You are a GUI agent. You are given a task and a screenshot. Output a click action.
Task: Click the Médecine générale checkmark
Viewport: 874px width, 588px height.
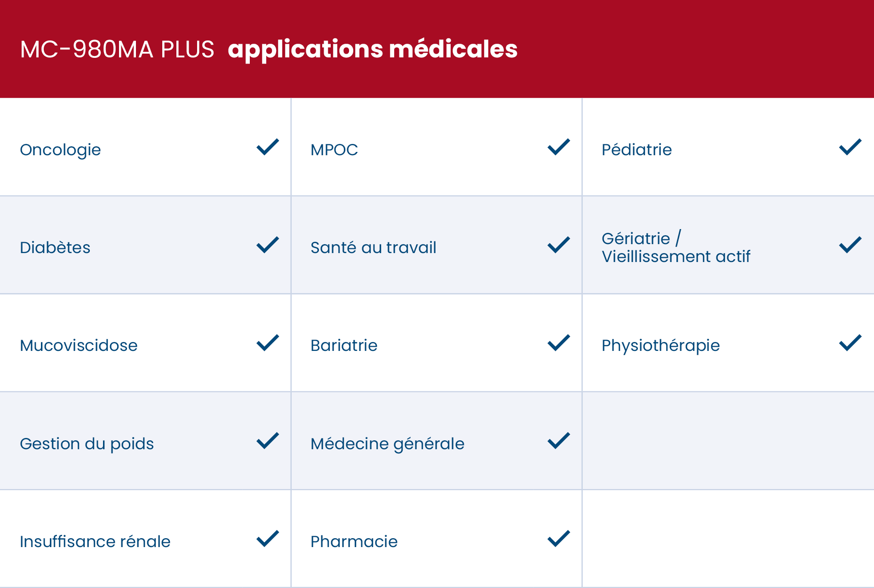pyautogui.click(x=559, y=441)
